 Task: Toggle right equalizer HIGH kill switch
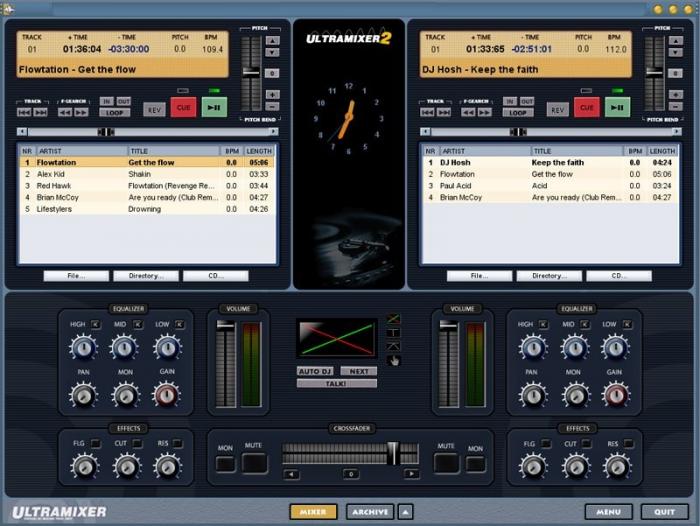[x=543, y=325]
